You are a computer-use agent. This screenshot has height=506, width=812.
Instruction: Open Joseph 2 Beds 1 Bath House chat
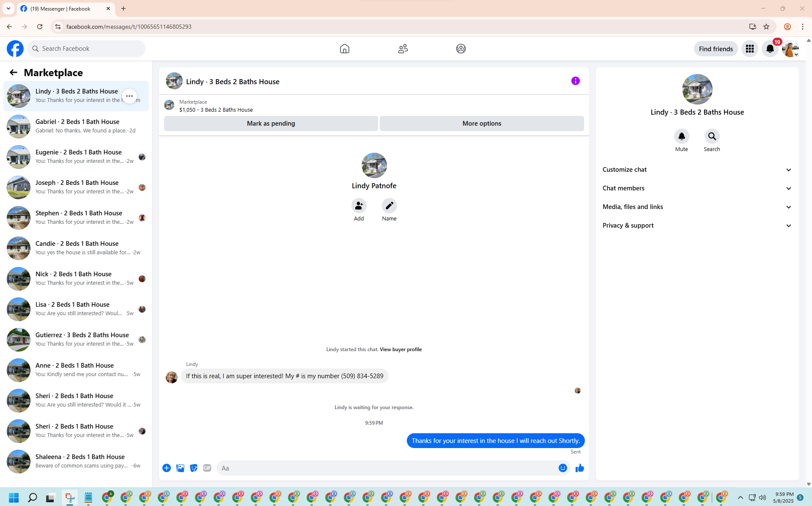pos(76,187)
